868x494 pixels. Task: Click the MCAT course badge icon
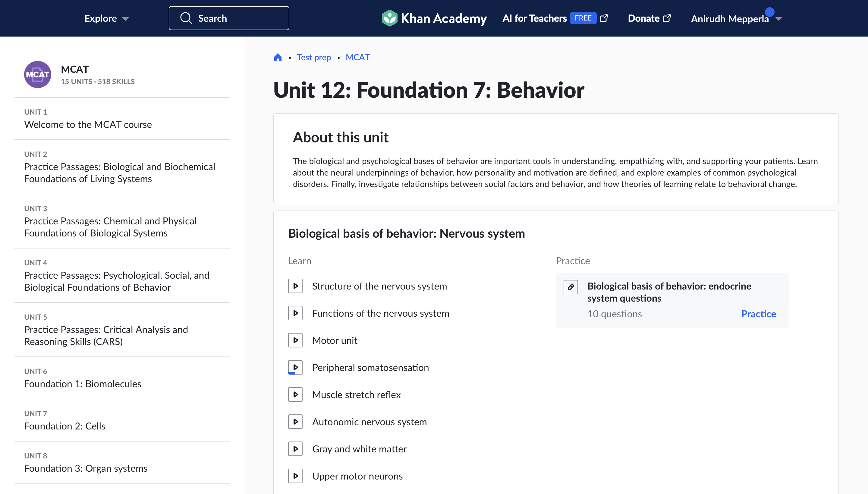38,74
